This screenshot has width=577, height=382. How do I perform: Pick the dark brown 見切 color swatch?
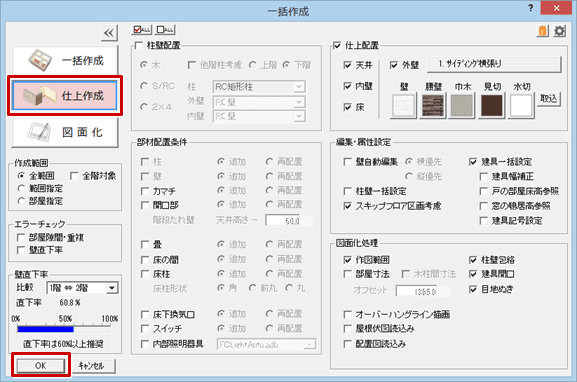pyautogui.click(x=492, y=106)
